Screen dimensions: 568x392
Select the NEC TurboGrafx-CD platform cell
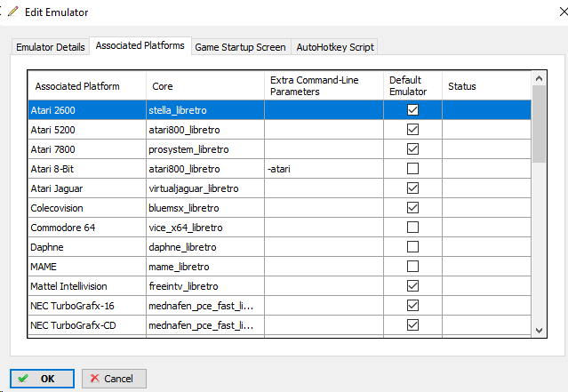[x=87, y=325]
